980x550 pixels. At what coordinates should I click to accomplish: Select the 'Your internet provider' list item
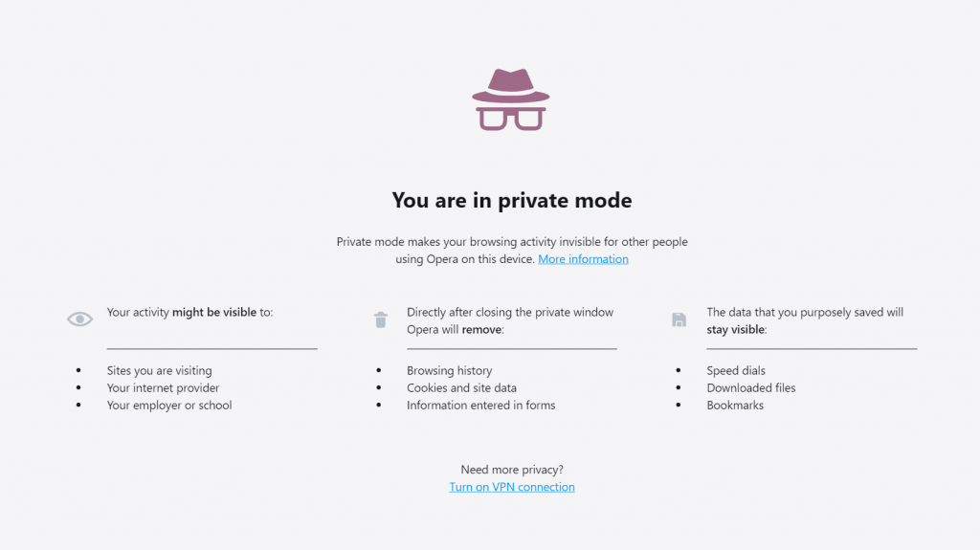pos(163,387)
